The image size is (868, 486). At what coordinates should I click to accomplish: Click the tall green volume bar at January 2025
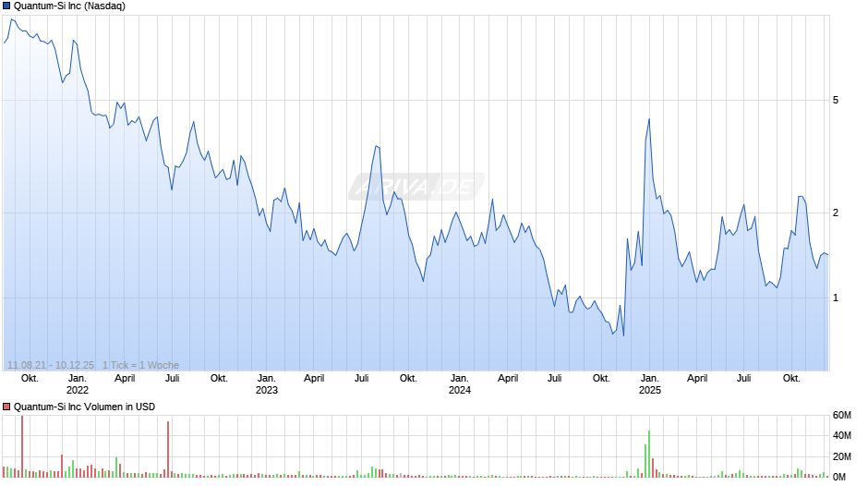pos(649,454)
